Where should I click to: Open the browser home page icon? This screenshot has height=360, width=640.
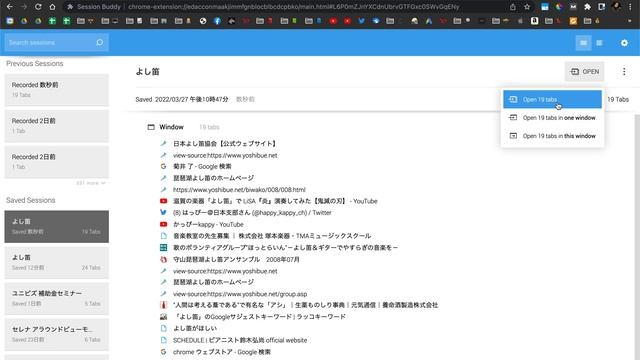(52, 7)
